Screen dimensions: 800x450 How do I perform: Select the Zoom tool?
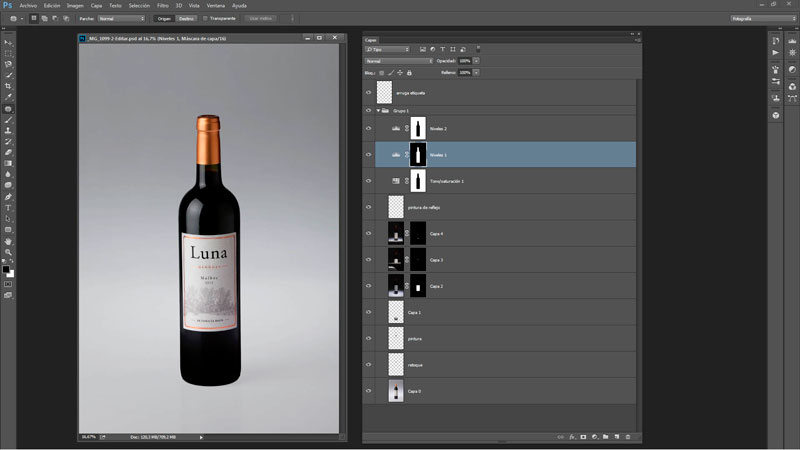8,252
